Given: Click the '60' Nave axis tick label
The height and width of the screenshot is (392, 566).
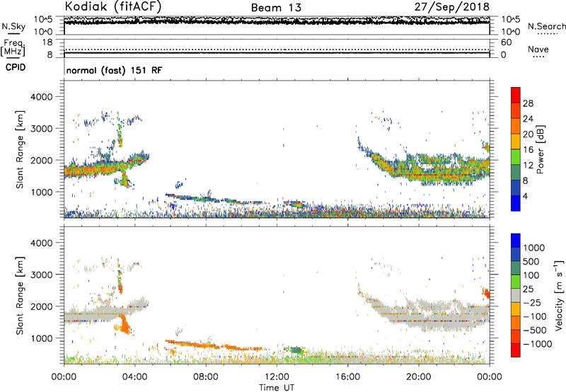Looking at the screenshot, I should pos(506,42).
